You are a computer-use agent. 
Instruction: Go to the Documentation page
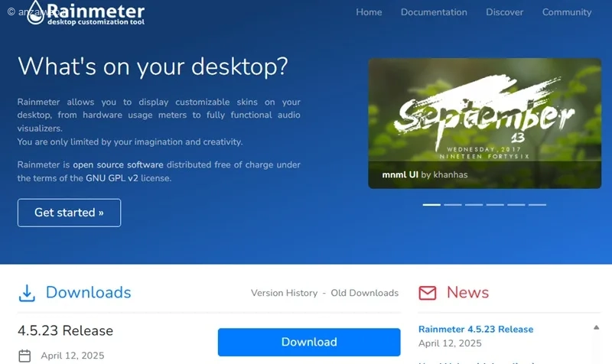tap(434, 12)
